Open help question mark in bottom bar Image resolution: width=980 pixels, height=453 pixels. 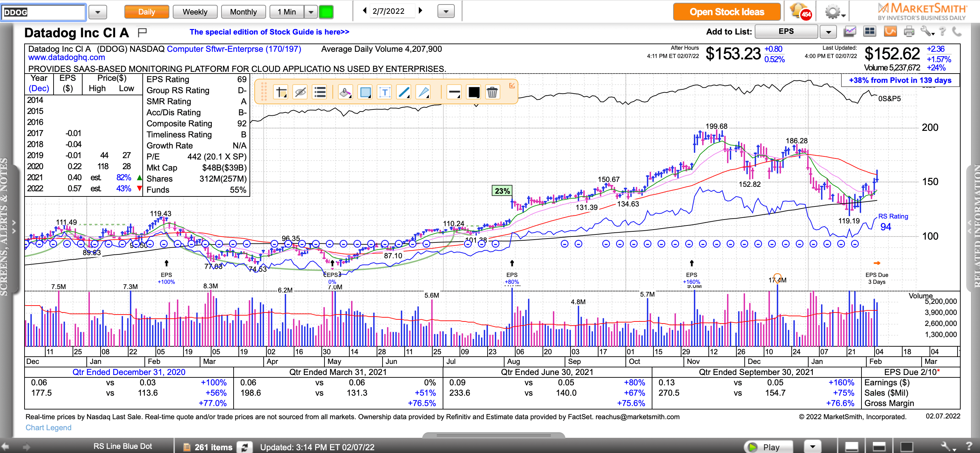point(969,447)
